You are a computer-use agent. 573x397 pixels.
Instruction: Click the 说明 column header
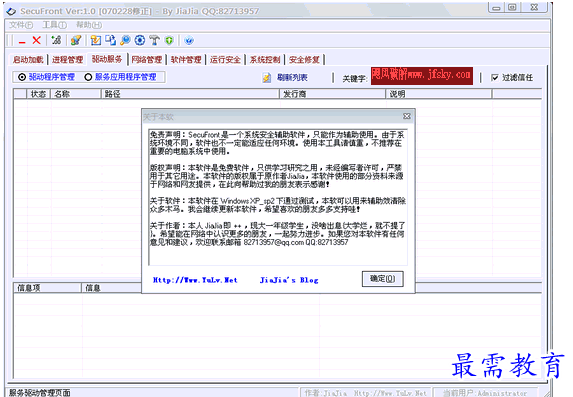click(439, 94)
